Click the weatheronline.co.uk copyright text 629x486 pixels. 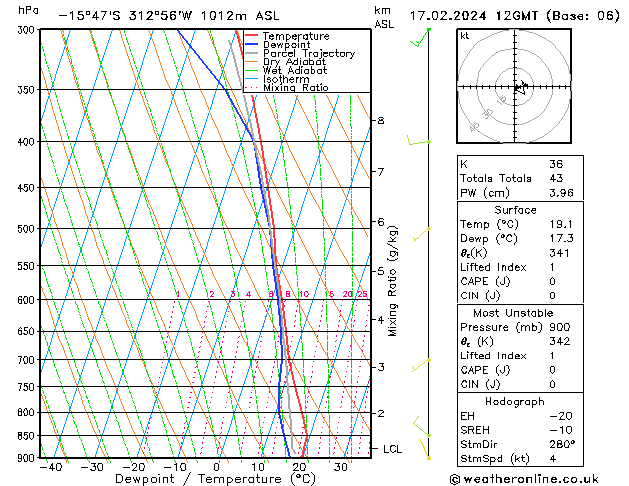[x=524, y=479]
